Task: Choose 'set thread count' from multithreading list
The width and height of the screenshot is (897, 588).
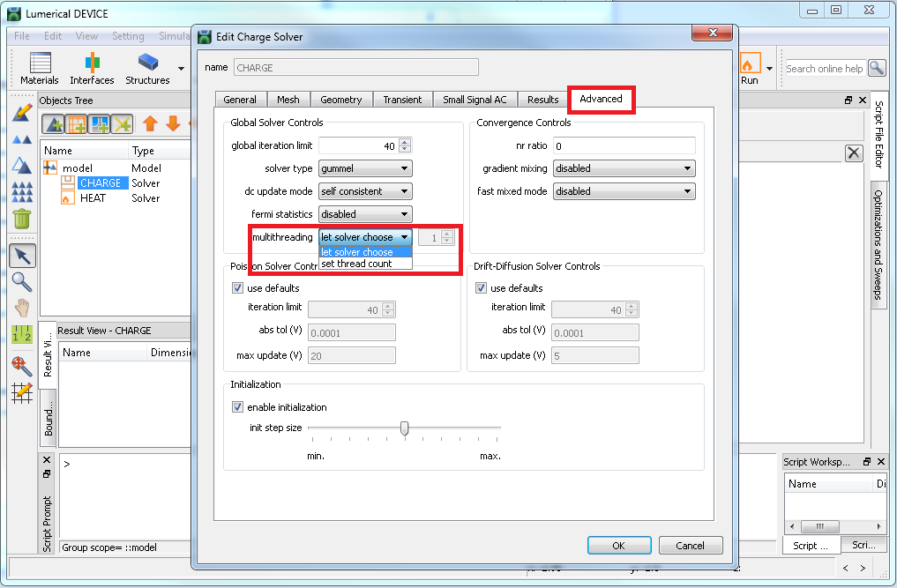Action: point(365,264)
